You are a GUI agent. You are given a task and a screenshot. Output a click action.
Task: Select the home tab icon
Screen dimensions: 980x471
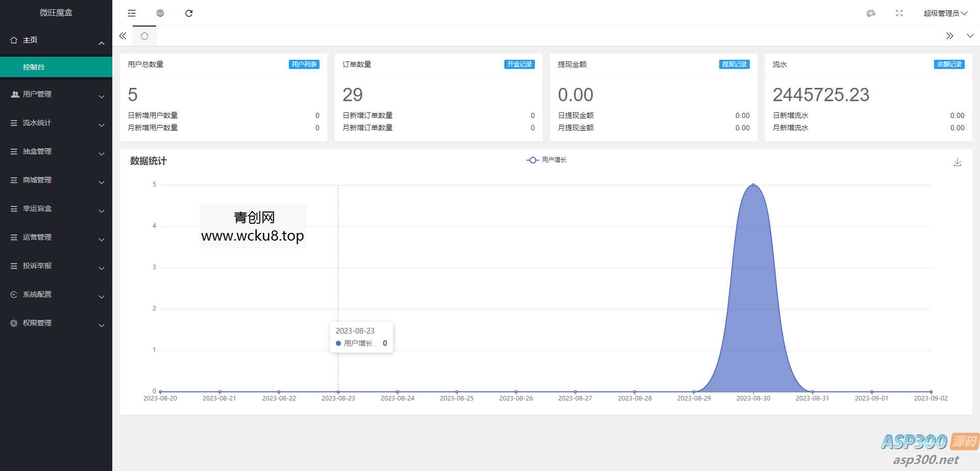(x=144, y=36)
